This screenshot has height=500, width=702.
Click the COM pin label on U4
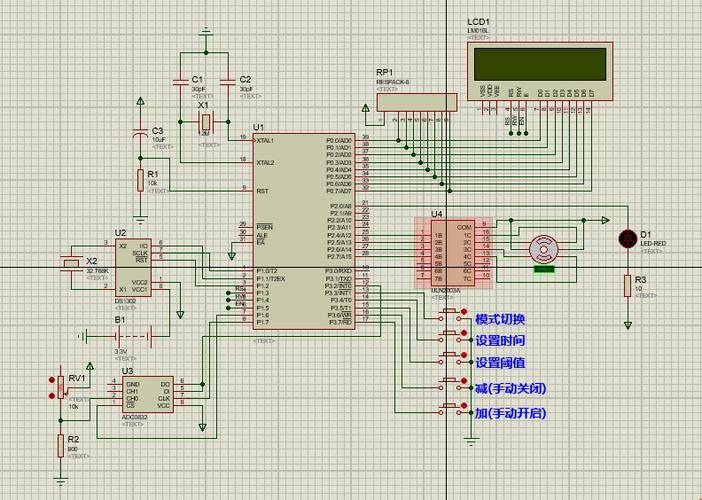tap(464, 227)
